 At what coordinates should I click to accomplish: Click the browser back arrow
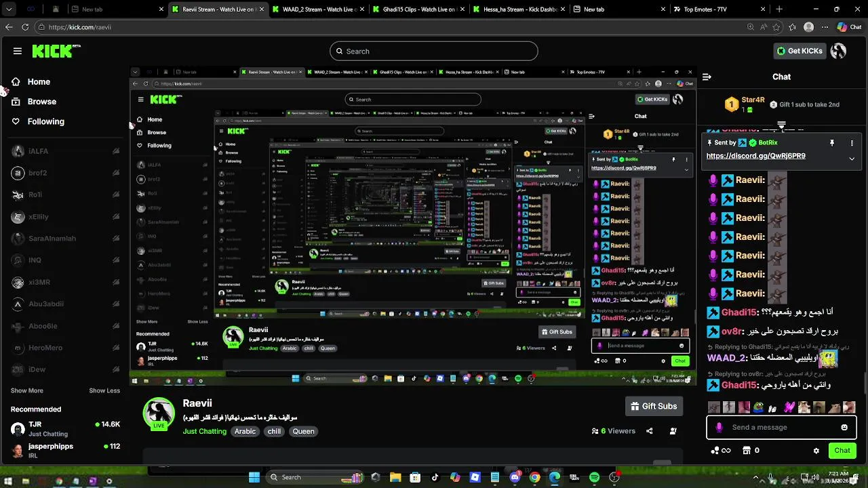tap(9, 27)
